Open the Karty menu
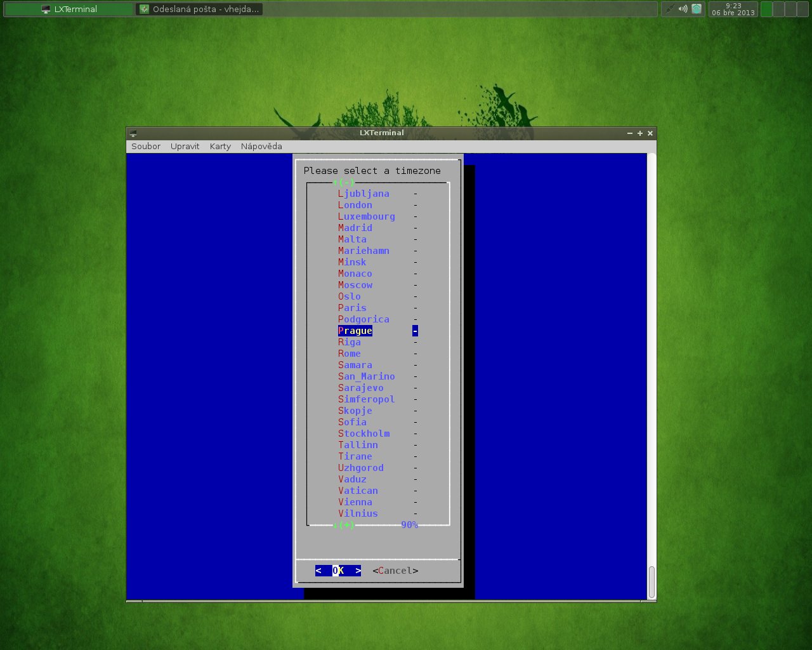The width and height of the screenshot is (812, 650). coord(220,146)
